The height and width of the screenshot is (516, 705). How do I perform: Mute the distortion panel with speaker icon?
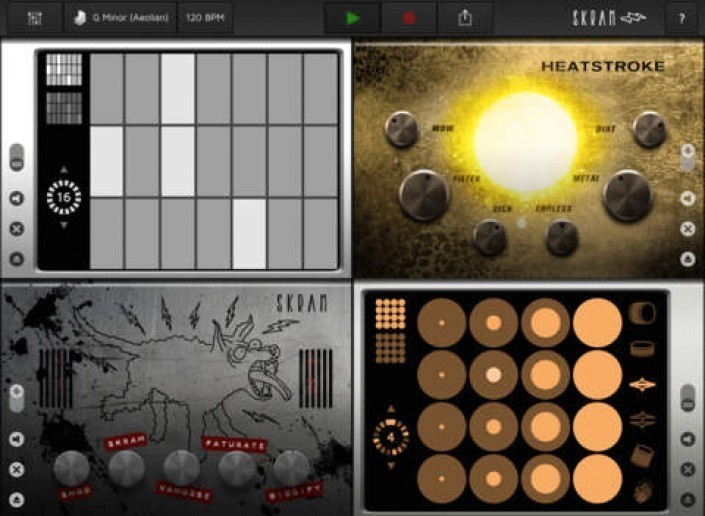coord(17,439)
